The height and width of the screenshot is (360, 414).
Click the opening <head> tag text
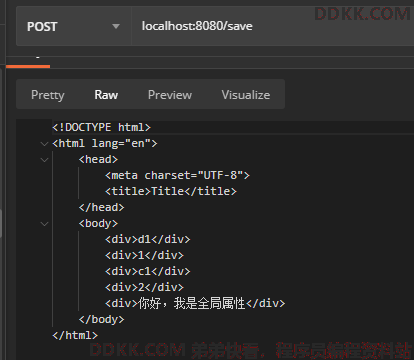pos(98,159)
